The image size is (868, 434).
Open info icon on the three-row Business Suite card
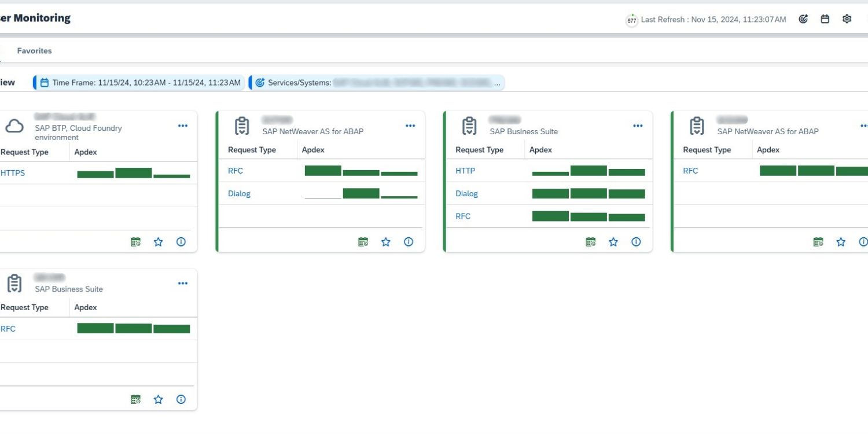click(636, 242)
